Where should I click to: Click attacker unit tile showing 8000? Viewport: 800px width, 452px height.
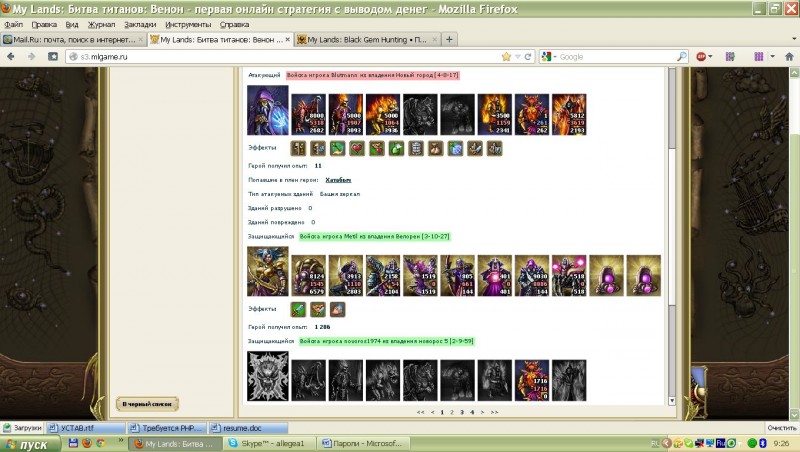309,115
